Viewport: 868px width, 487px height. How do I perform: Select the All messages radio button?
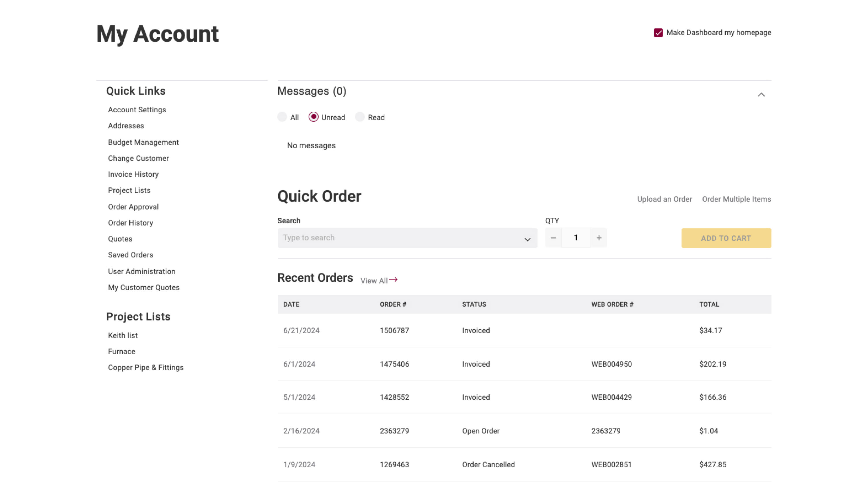click(x=282, y=117)
